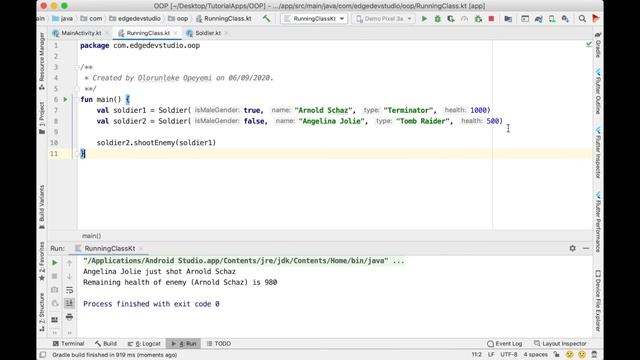The image size is (640, 360).
Task: Select the RunningClass.kt editor tab
Action: pos(148,33)
